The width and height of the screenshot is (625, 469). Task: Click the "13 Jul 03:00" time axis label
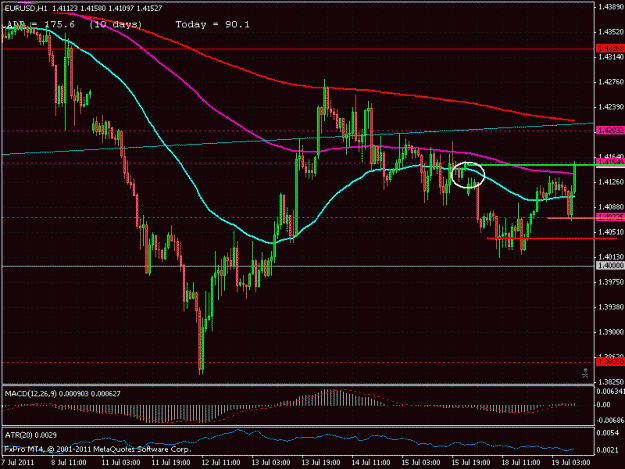pos(271,463)
